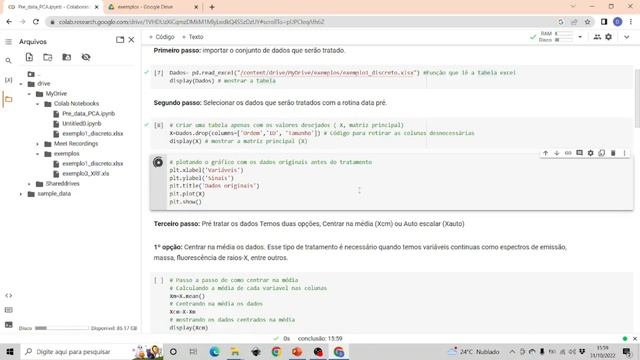This screenshot has width=640, height=360.
Task: Click the notebook vertical scrollbar
Action: click(636, 98)
